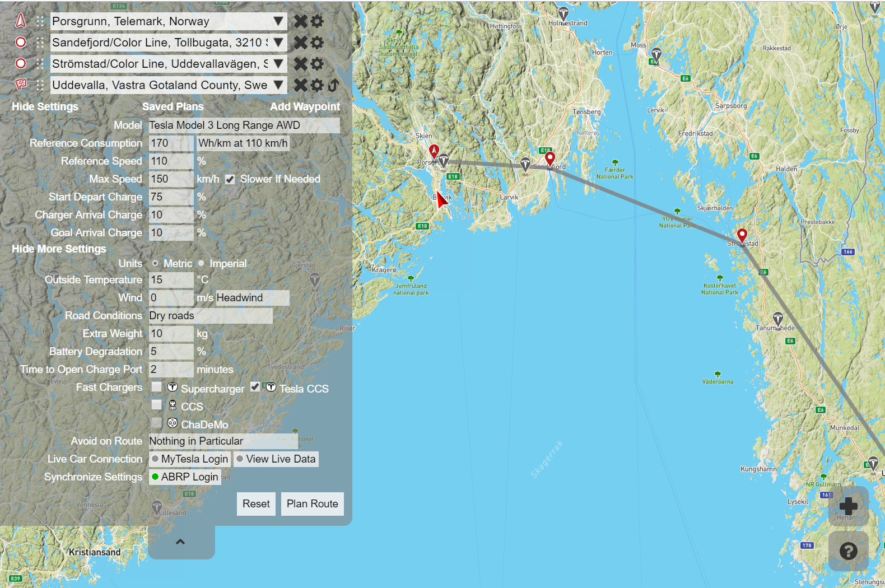Image resolution: width=885 pixels, height=588 pixels.
Task: Open the car Model dropdown
Action: [x=244, y=125]
